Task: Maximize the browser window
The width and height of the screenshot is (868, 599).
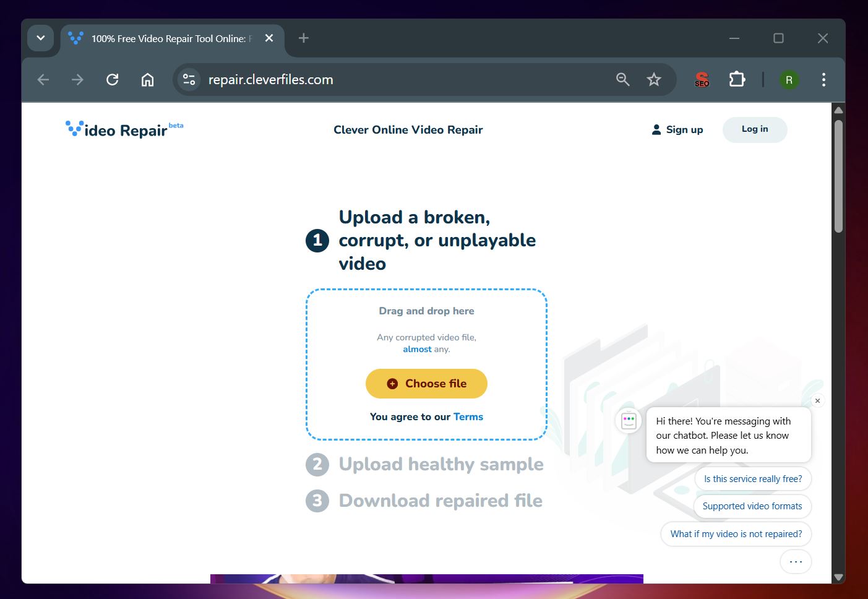Action: click(x=778, y=38)
